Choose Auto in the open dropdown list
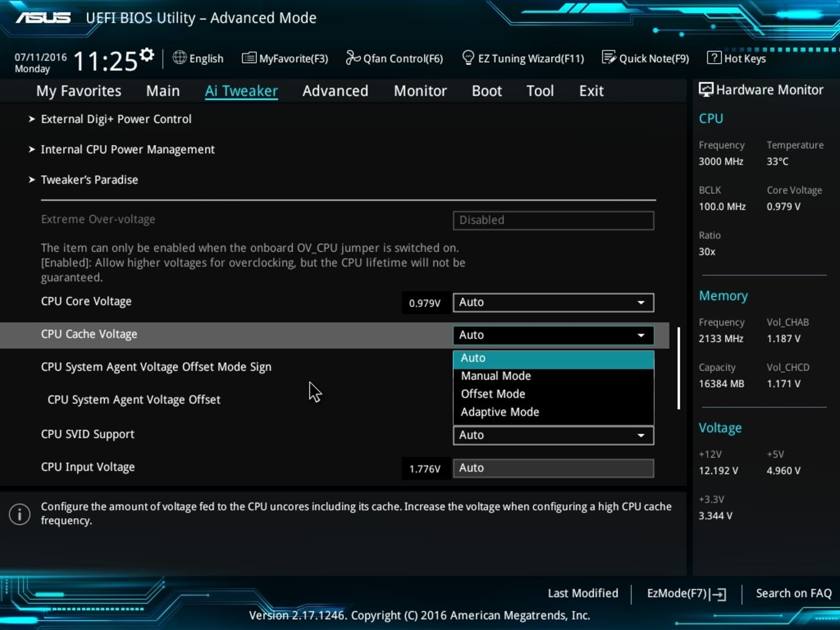The width and height of the screenshot is (840, 630). click(x=553, y=358)
